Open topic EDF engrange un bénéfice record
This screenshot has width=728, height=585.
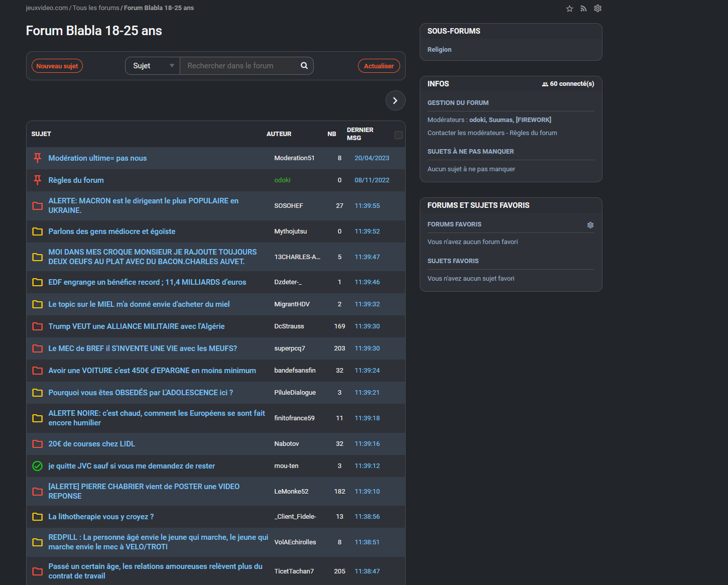coord(147,282)
